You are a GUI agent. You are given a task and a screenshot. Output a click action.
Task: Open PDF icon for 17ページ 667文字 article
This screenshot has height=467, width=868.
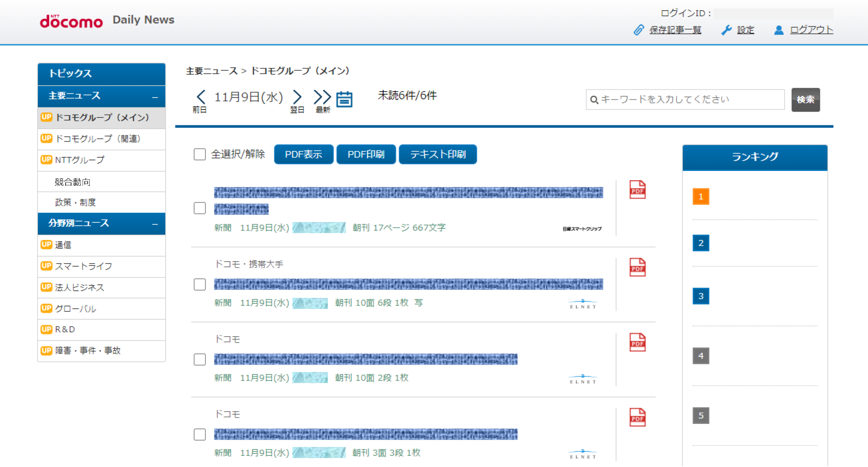pos(637,190)
